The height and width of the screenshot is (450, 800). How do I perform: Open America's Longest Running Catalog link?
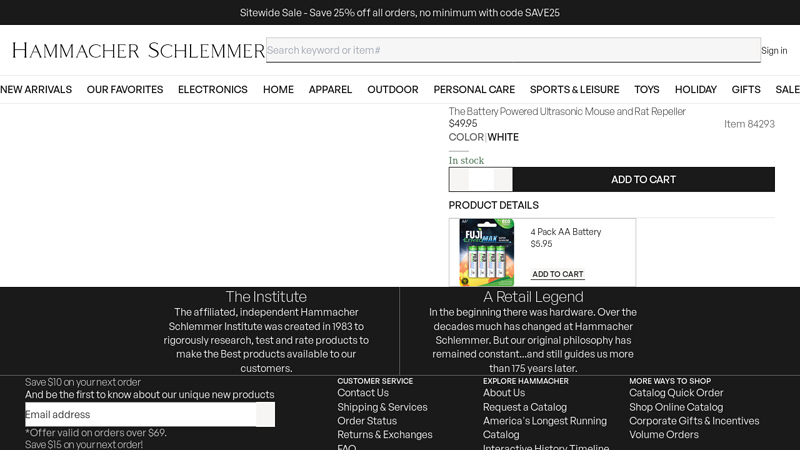[x=545, y=428]
